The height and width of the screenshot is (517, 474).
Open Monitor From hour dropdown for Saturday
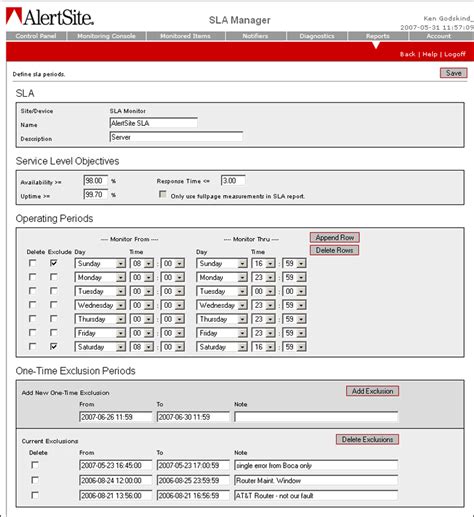[x=142, y=347]
